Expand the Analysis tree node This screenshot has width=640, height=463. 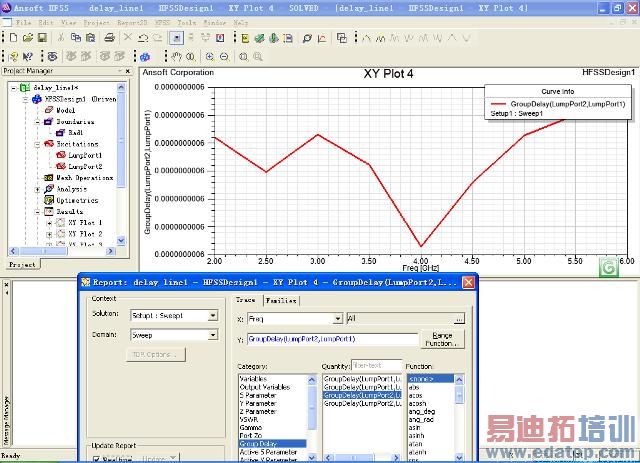point(37,189)
